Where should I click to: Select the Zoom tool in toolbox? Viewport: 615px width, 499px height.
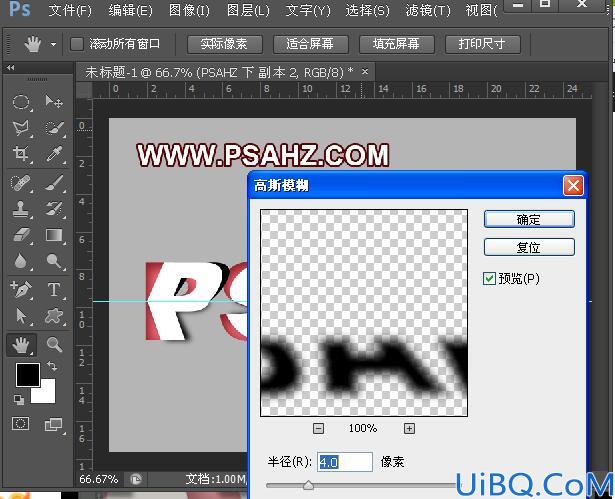[x=54, y=345]
